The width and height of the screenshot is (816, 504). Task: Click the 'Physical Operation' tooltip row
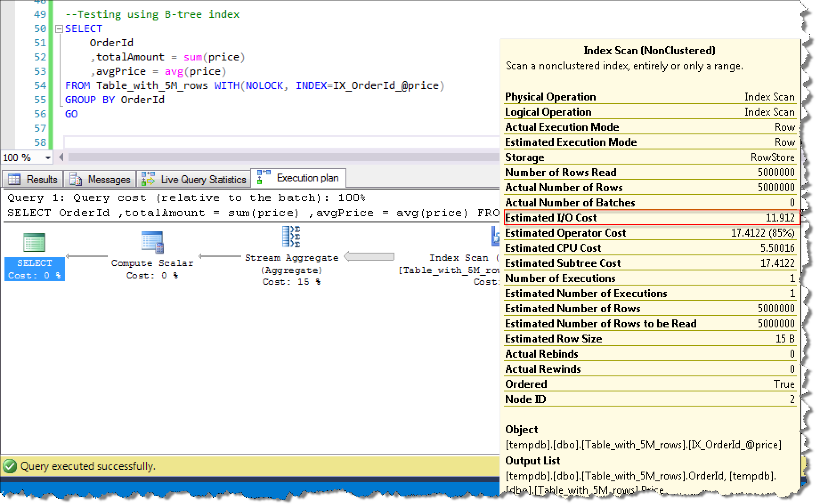(650, 97)
